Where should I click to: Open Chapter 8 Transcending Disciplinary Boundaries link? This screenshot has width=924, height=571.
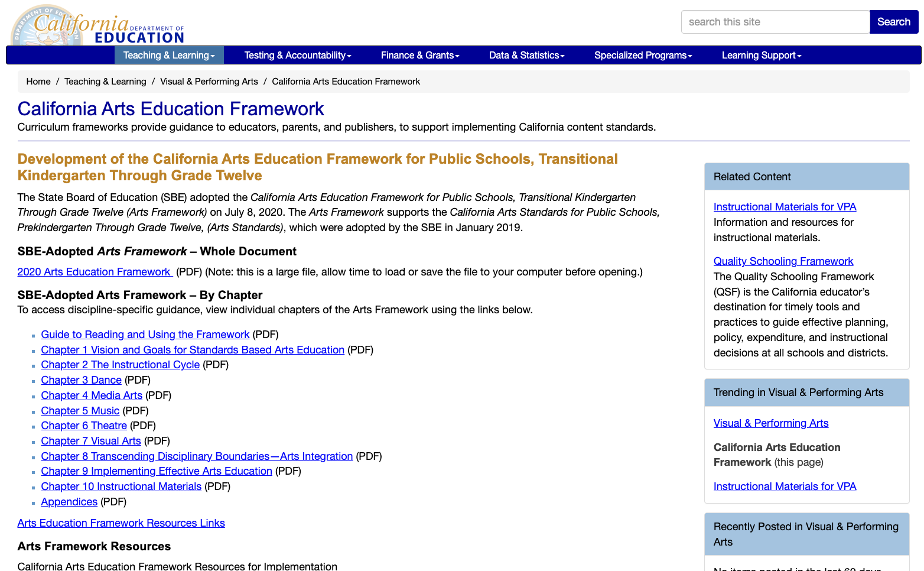click(x=197, y=456)
